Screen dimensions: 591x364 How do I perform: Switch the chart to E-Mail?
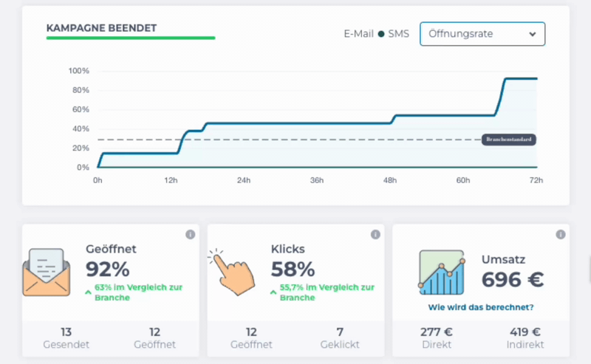tap(359, 34)
